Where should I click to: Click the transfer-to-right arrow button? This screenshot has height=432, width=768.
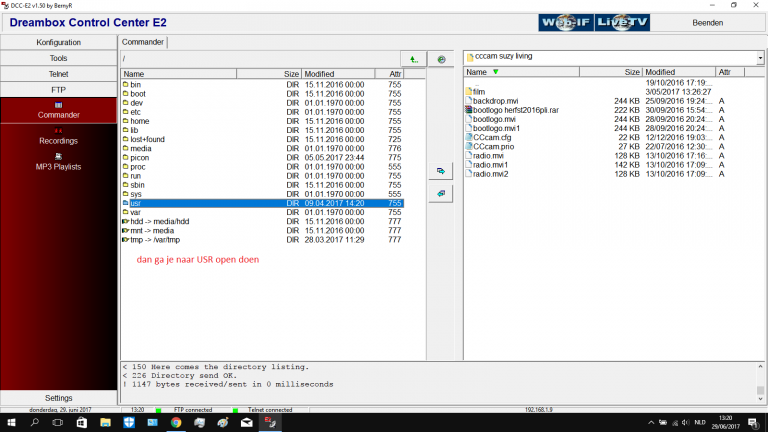pos(441,171)
